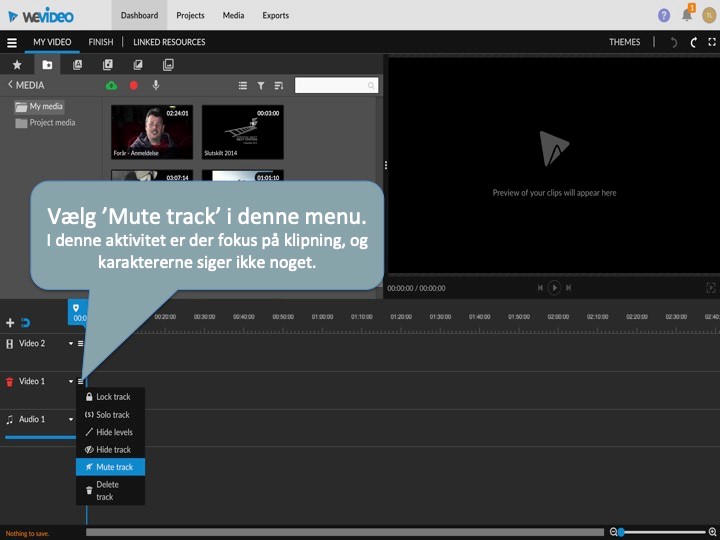Open Video 2 track options menu icon

80,343
